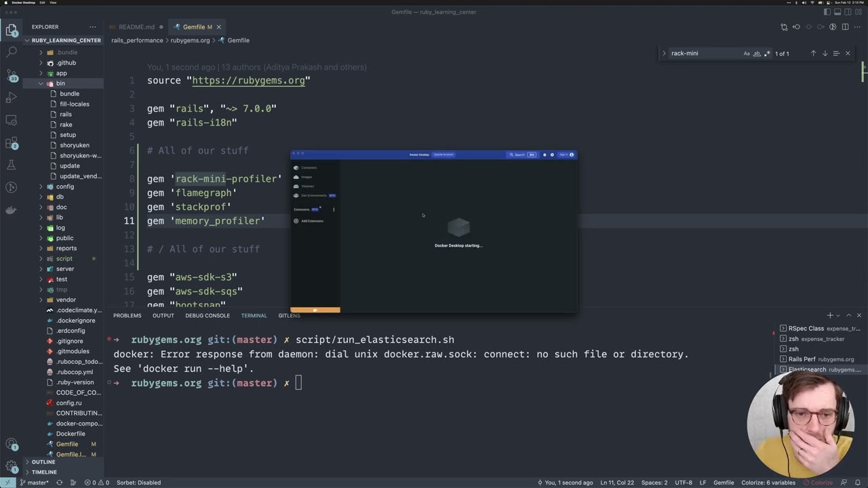The image size is (868, 488).
Task: Open the DEBUG CONSOLE panel tab
Action: coord(208,315)
